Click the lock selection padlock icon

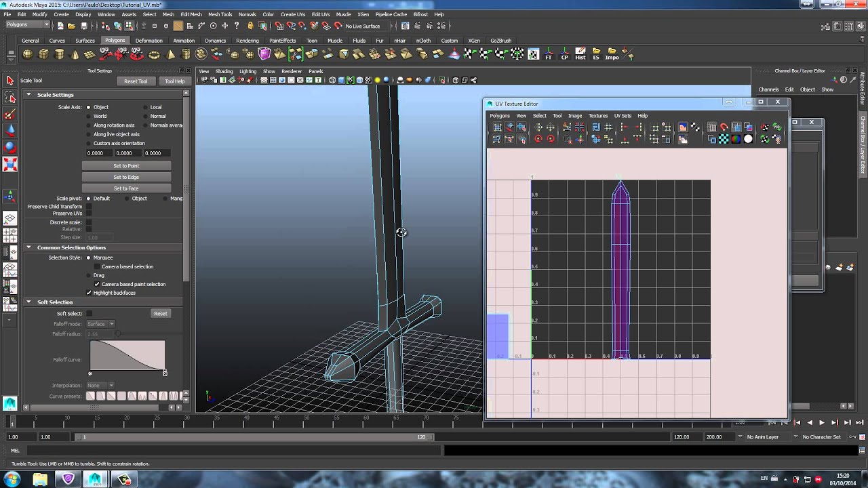coord(250,26)
